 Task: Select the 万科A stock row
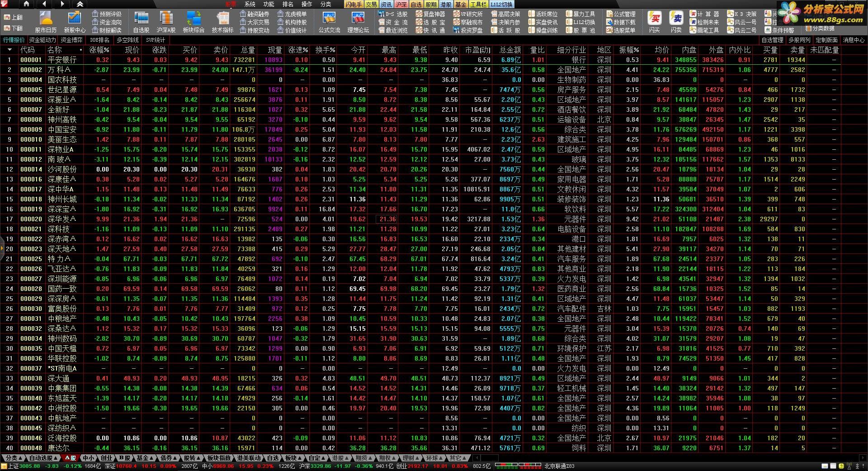click(x=420, y=70)
